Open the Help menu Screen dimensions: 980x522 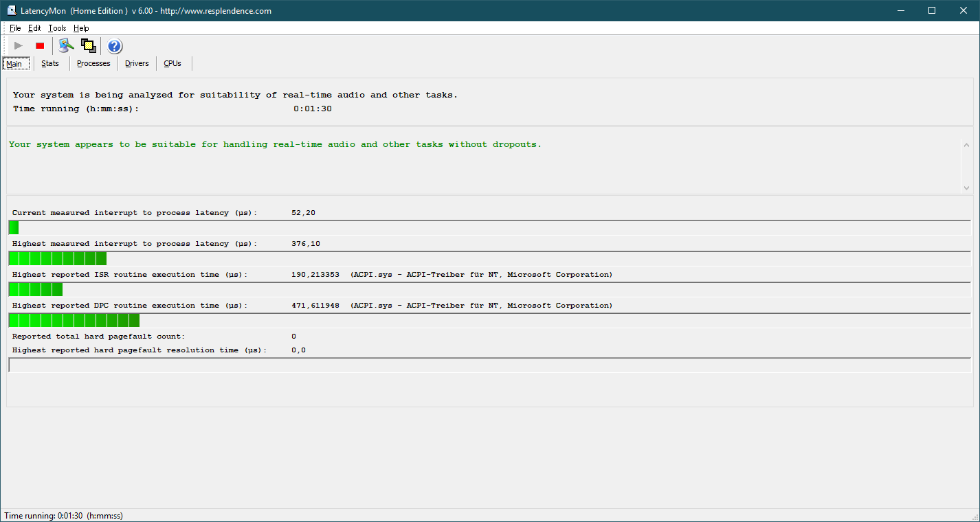(x=81, y=28)
